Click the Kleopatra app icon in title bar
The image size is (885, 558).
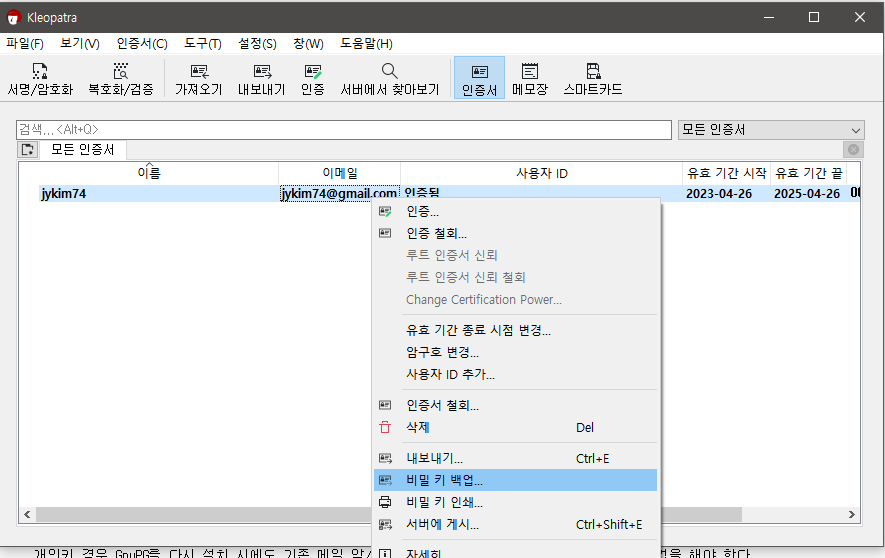(13, 17)
